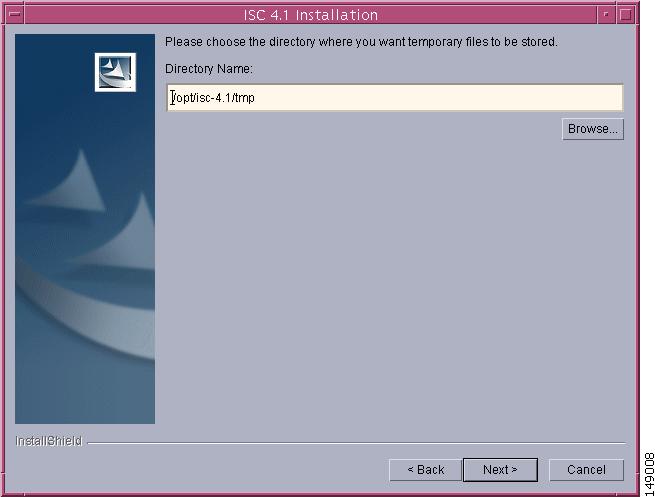Click the Directory Name: label

pos(209,69)
